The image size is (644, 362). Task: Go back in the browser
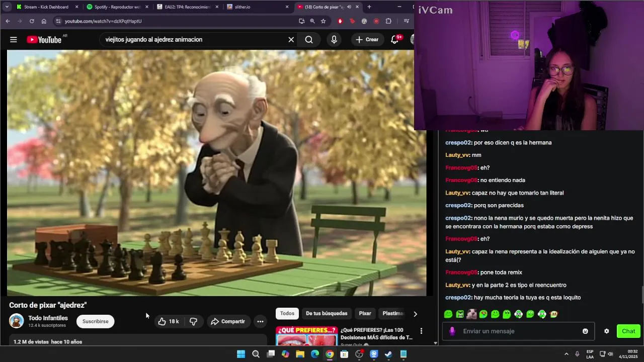[8, 21]
